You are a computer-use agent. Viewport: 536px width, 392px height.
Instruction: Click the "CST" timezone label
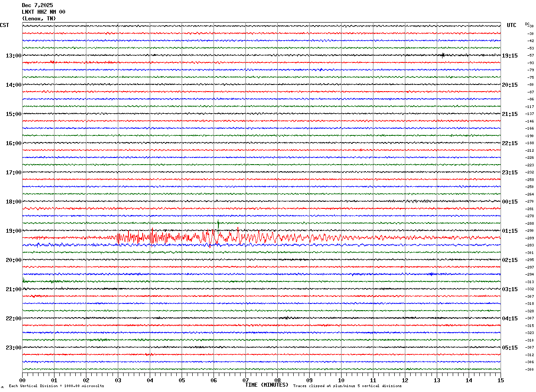click(4, 25)
